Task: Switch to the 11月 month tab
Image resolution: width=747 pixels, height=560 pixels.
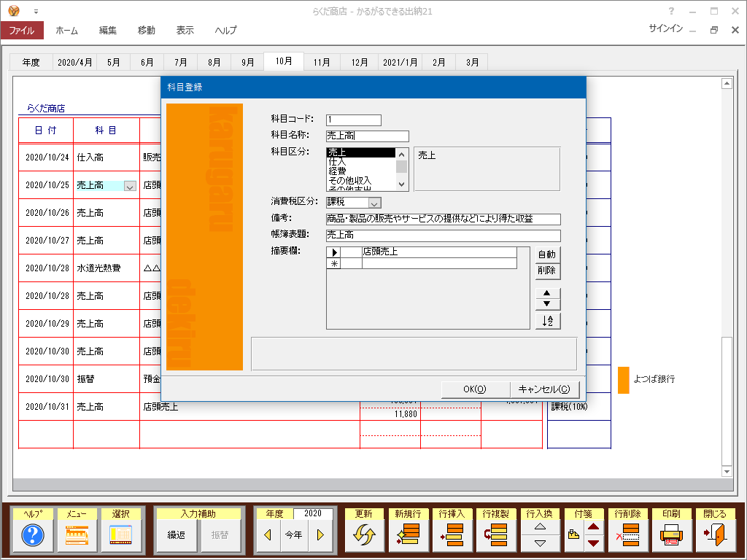Action: [322, 63]
